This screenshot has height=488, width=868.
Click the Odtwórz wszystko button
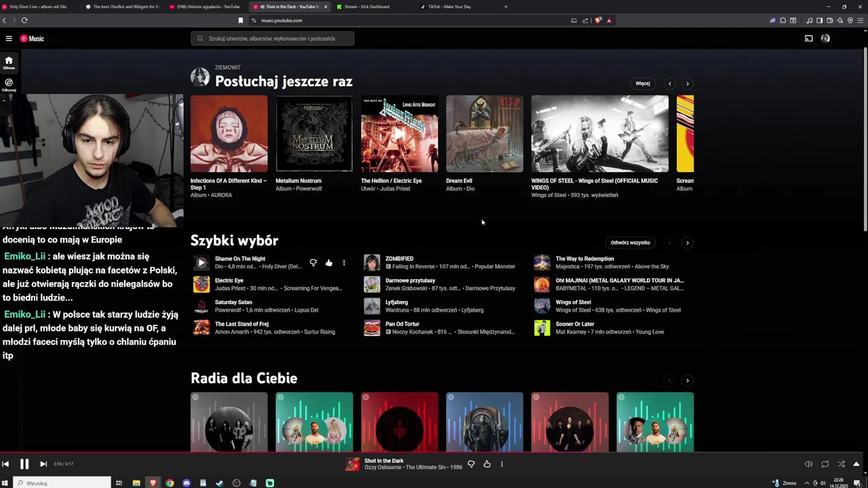630,243
